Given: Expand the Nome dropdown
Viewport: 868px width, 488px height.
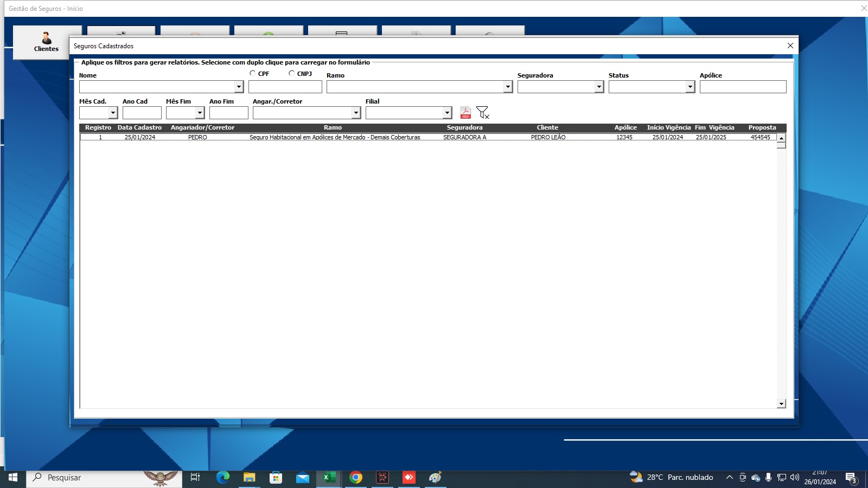Looking at the screenshot, I should pyautogui.click(x=239, y=87).
